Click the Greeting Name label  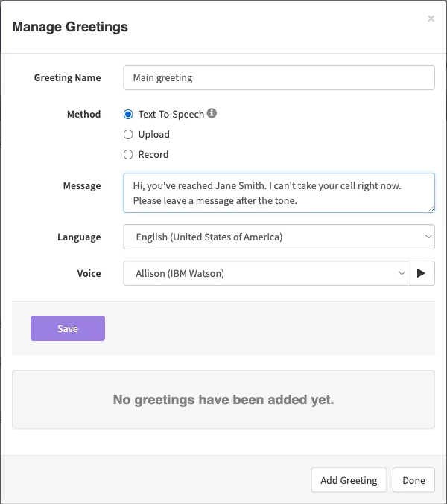point(68,77)
